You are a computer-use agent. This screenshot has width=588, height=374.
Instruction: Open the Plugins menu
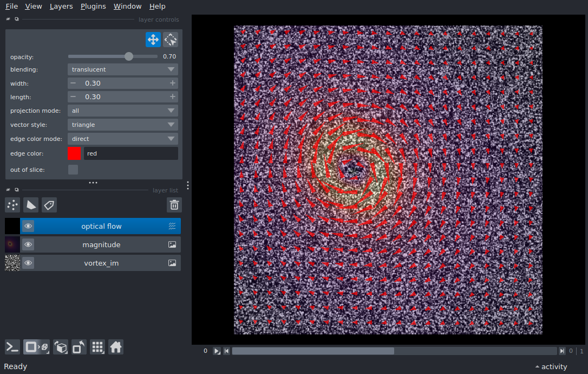point(93,7)
